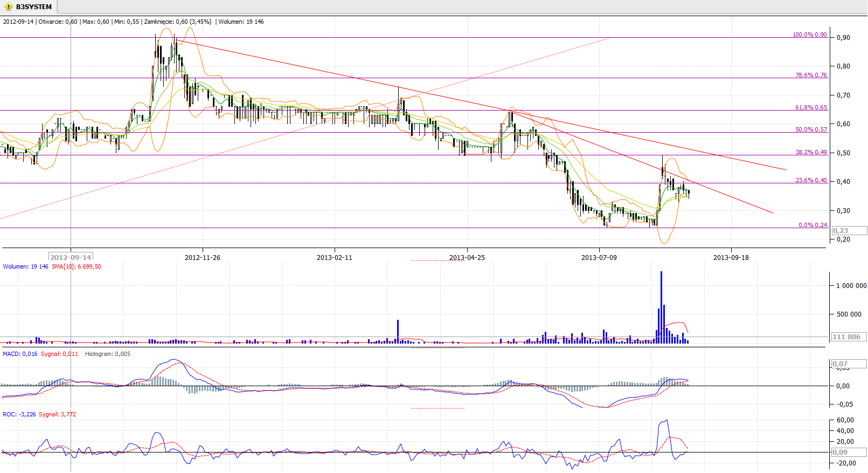
Task: Click the 0,90 price axis label
Action: point(843,37)
